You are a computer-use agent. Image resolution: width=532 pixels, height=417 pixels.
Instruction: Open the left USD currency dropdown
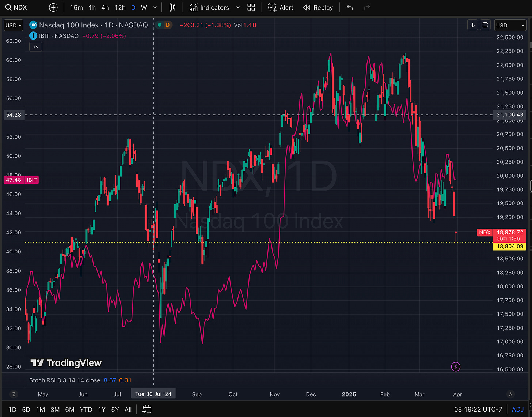(x=14, y=25)
